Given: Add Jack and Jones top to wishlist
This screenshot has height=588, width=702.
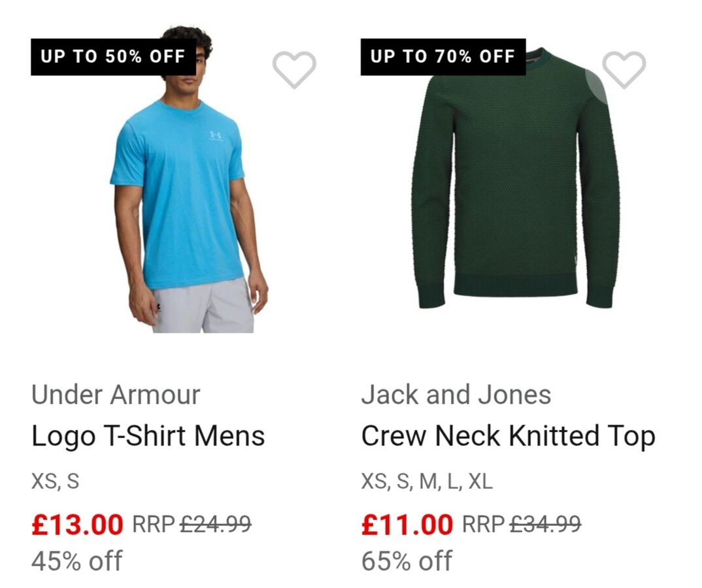Looking at the screenshot, I should (624, 69).
